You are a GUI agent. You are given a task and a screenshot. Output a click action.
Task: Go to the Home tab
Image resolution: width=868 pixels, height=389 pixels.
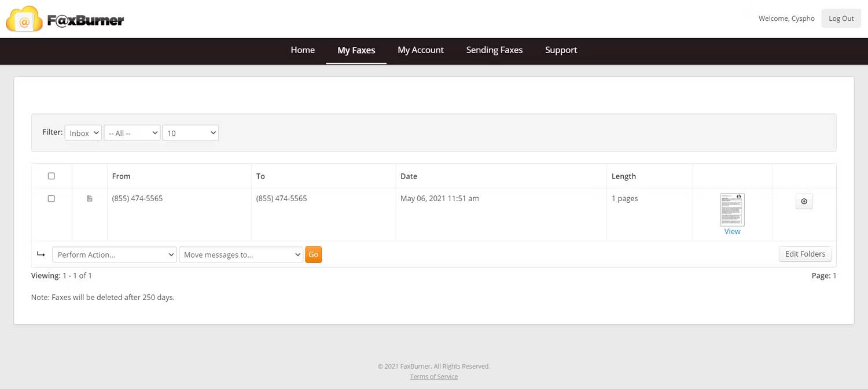(x=303, y=50)
